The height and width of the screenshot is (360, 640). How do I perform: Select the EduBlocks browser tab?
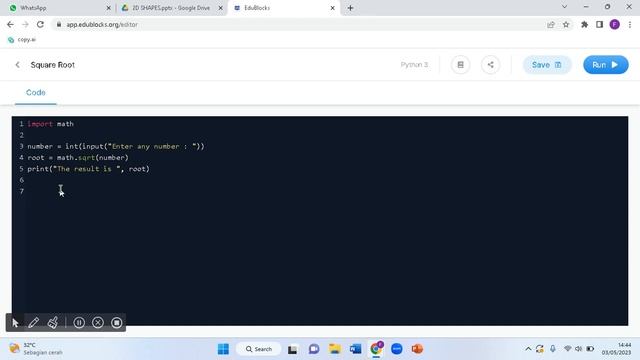(284, 8)
